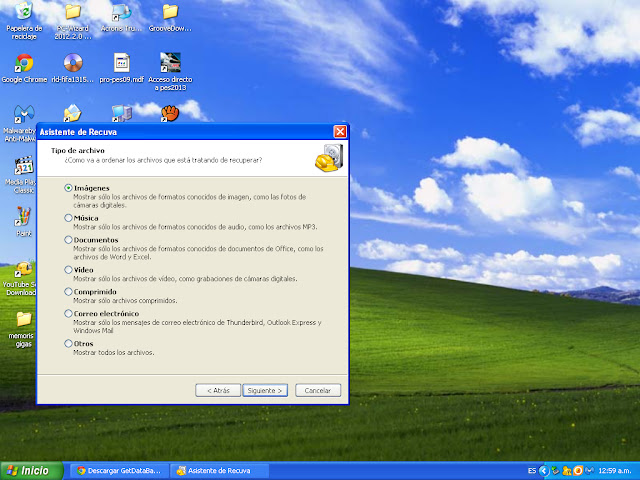Select the Música radio button
The width and height of the screenshot is (640, 480).
pos(68,218)
